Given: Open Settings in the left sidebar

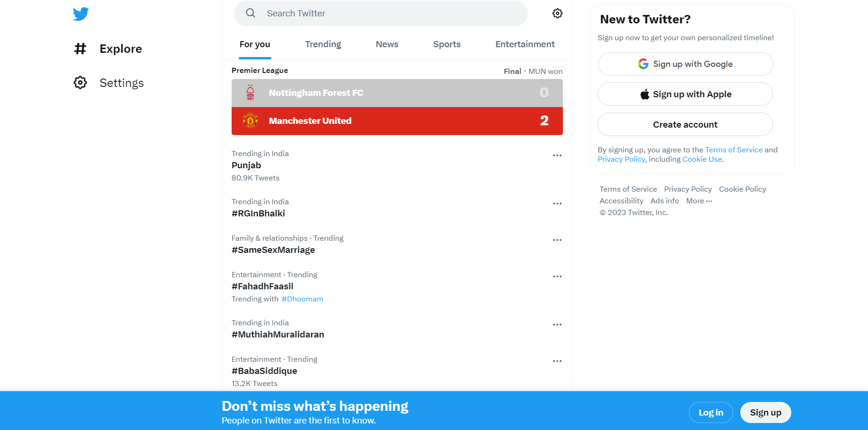Looking at the screenshot, I should pyautogui.click(x=109, y=83).
